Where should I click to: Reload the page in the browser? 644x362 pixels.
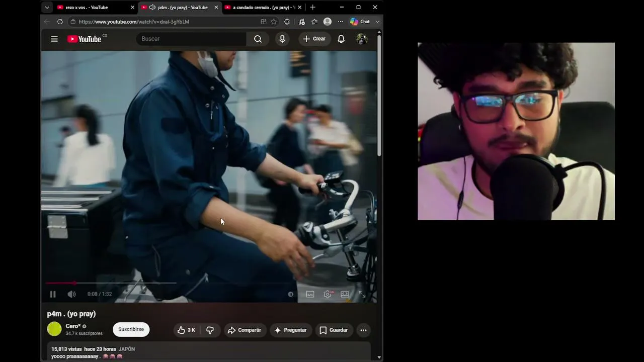click(x=60, y=22)
